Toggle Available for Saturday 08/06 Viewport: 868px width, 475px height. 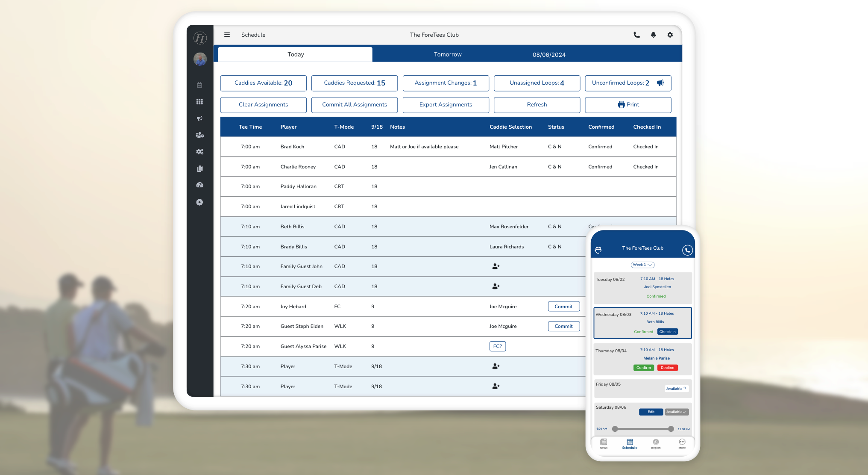pos(676,412)
